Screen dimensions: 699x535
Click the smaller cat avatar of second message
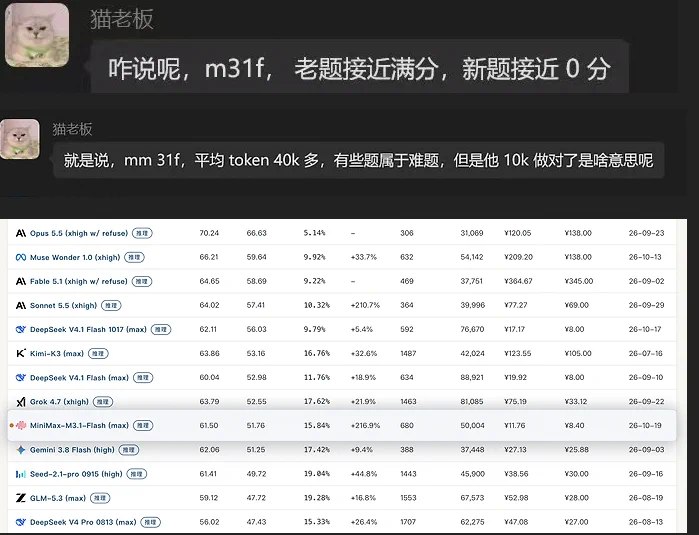click(20, 139)
